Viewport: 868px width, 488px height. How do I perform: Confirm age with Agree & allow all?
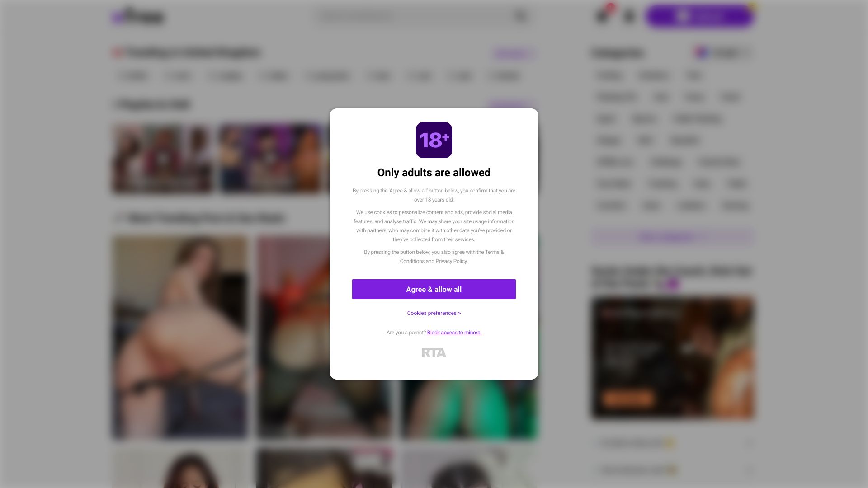click(x=434, y=289)
